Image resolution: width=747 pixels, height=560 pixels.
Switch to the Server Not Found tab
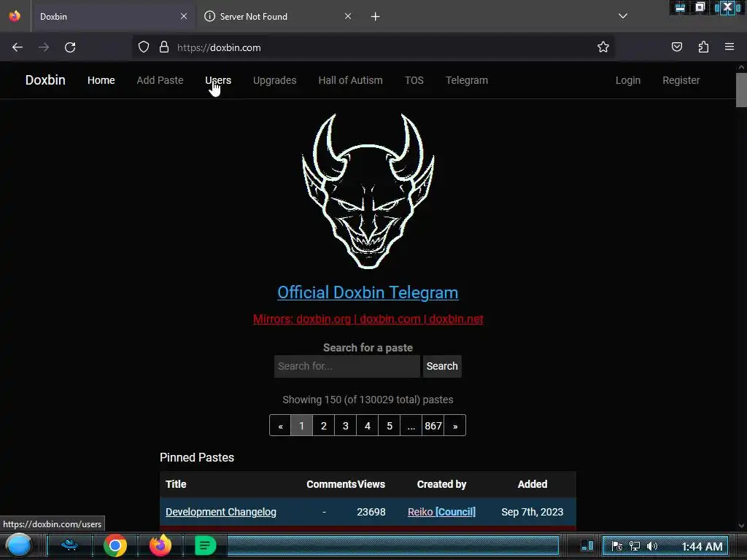(278, 16)
